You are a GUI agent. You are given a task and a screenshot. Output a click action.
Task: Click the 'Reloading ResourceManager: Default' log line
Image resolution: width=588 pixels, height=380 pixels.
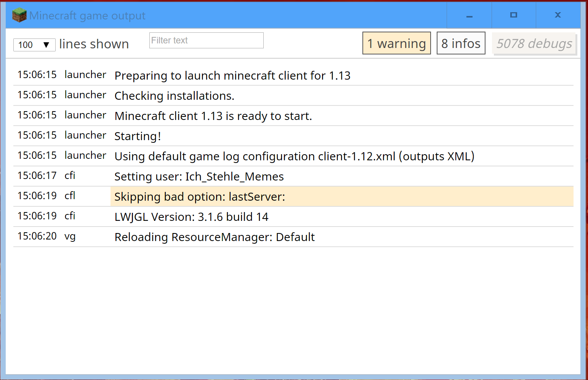(215, 237)
